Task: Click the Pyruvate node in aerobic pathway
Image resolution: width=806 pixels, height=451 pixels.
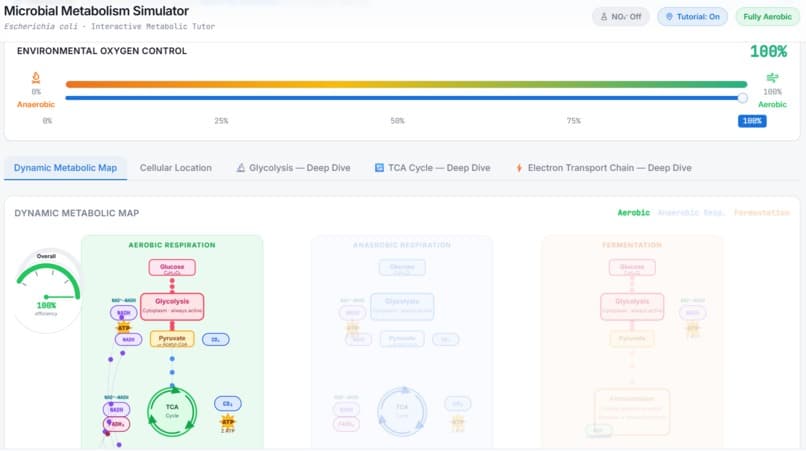Action: [x=172, y=339]
